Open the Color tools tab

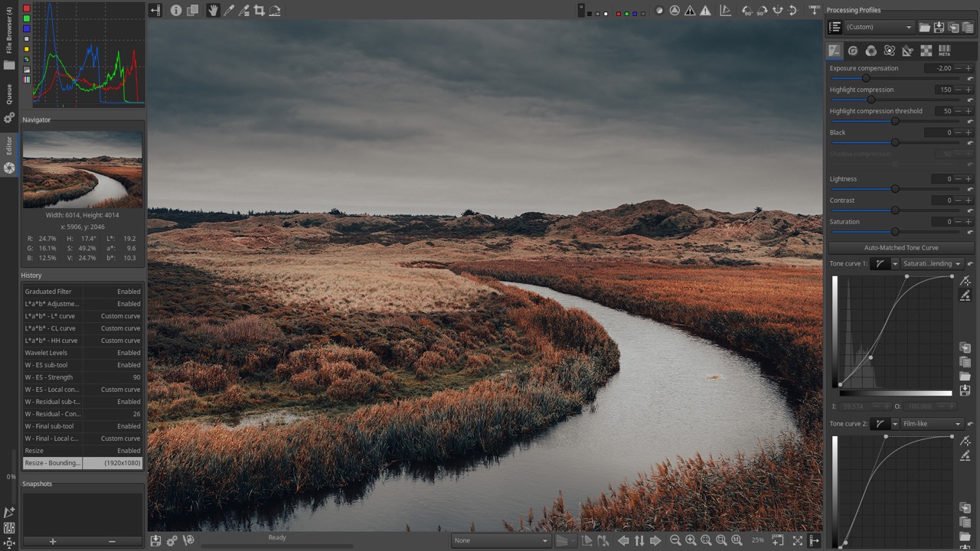(871, 51)
